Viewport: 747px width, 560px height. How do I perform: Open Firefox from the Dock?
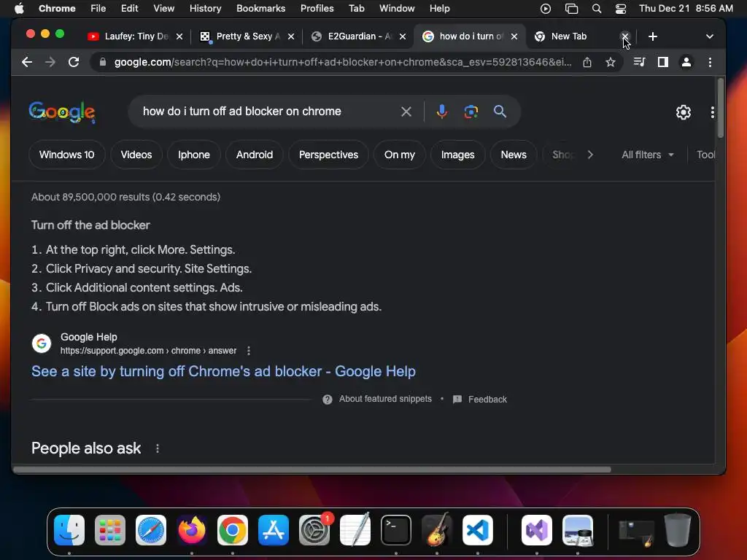192,530
